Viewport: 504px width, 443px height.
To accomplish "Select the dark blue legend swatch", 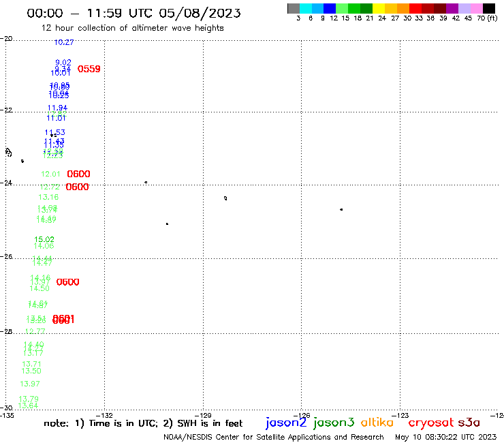I will (x=330, y=8).
